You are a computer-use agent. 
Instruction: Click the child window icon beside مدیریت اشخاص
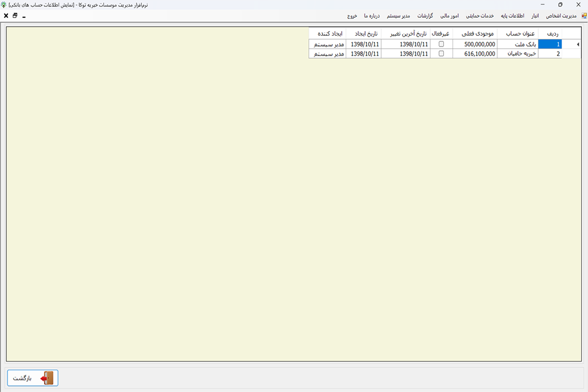pyautogui.click(x=583, y=16)
